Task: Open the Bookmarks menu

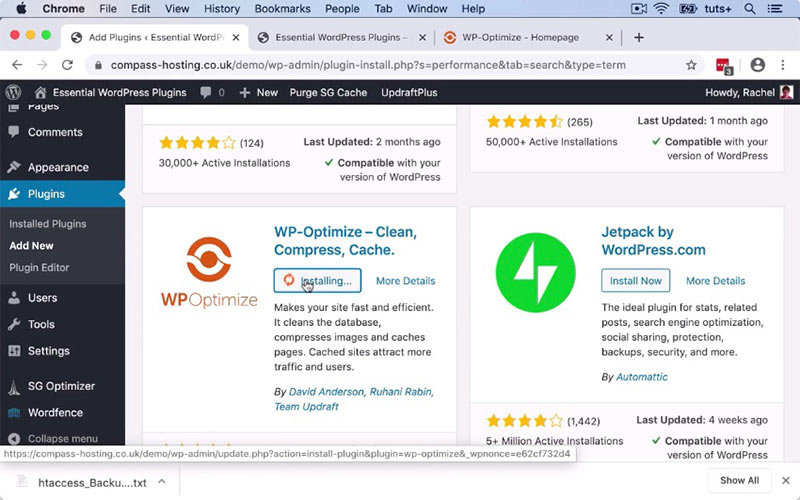Action: pyautogui.click(x=282, y=9)
